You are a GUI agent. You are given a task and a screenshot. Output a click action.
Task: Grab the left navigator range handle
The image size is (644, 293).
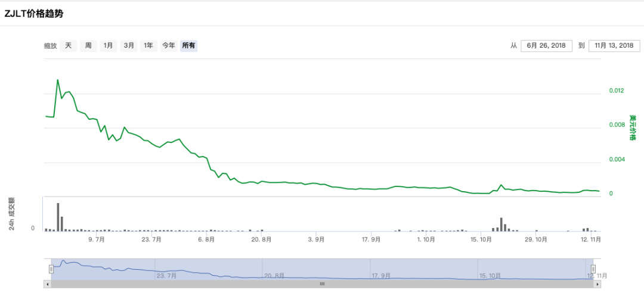(51, 269)
